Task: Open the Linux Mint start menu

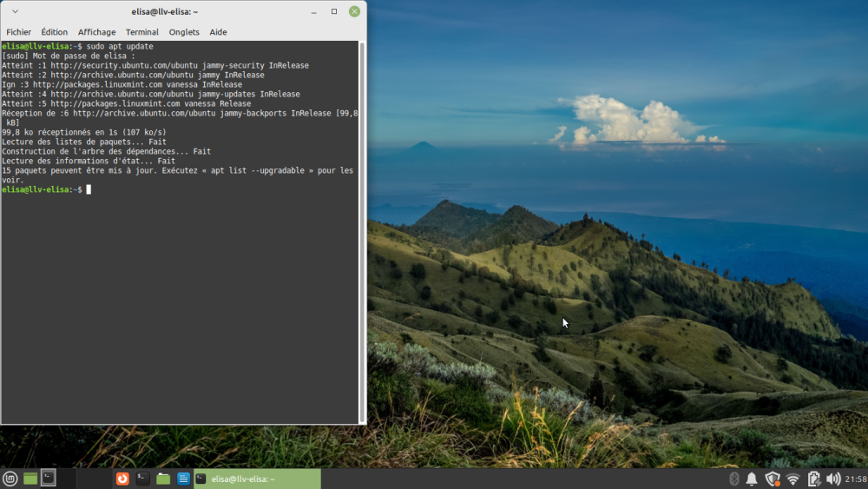Action: point(10,479)
